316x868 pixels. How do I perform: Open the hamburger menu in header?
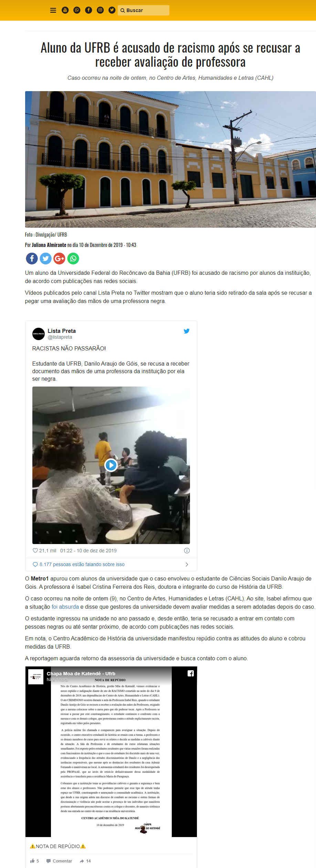(53, 10)
